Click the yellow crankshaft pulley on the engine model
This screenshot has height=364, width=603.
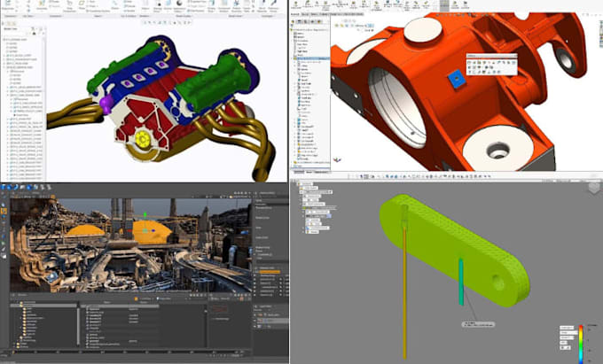coord(142,139)
